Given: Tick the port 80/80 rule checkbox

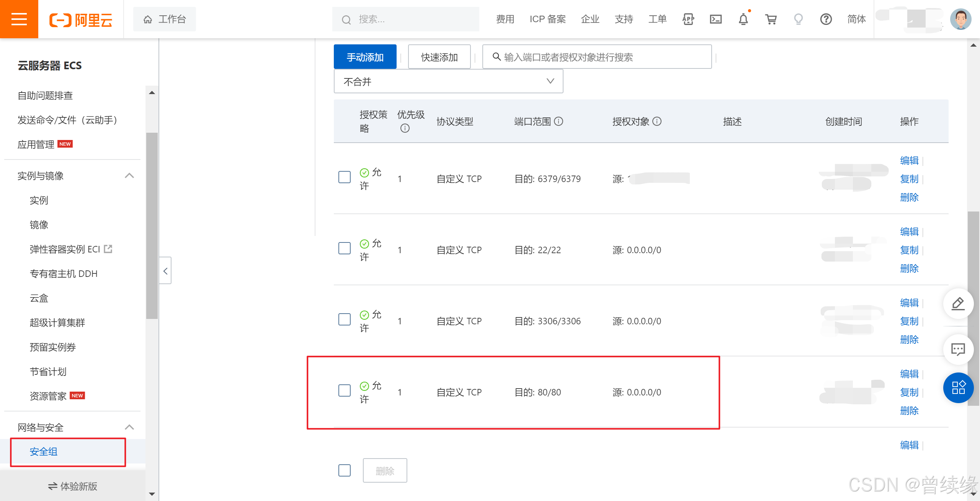Looking at the screenshot, I should 344,390.
